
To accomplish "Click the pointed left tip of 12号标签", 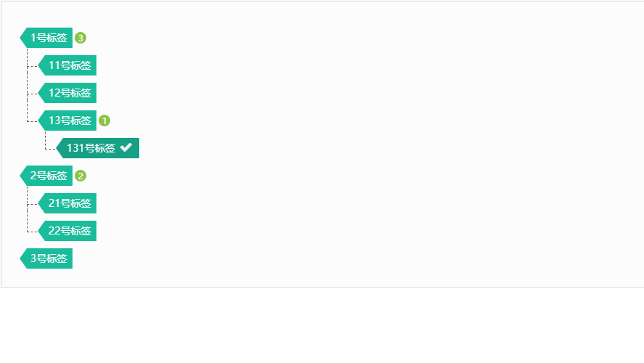I will (x=41, y=93).
